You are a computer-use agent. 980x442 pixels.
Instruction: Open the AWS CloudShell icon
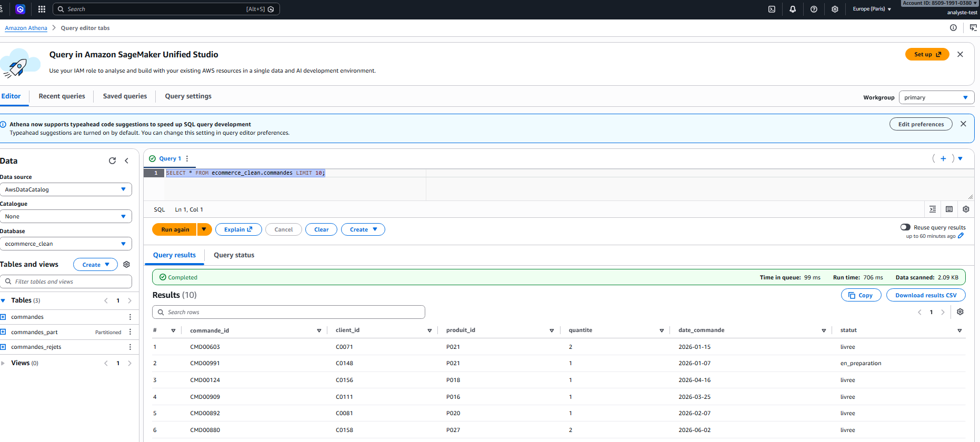[772, 9]
